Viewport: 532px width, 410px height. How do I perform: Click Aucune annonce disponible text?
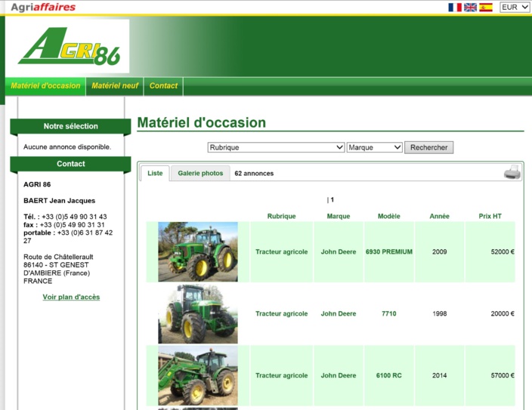[67, 147]
